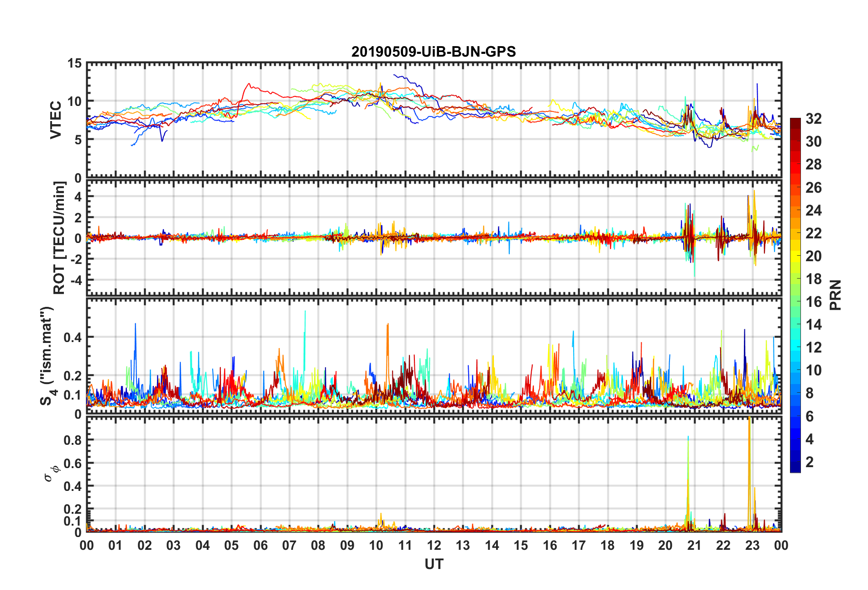Screen dimensions: 868x590
Task: Click the UT axis hour label 09
Action: [347, 545]
